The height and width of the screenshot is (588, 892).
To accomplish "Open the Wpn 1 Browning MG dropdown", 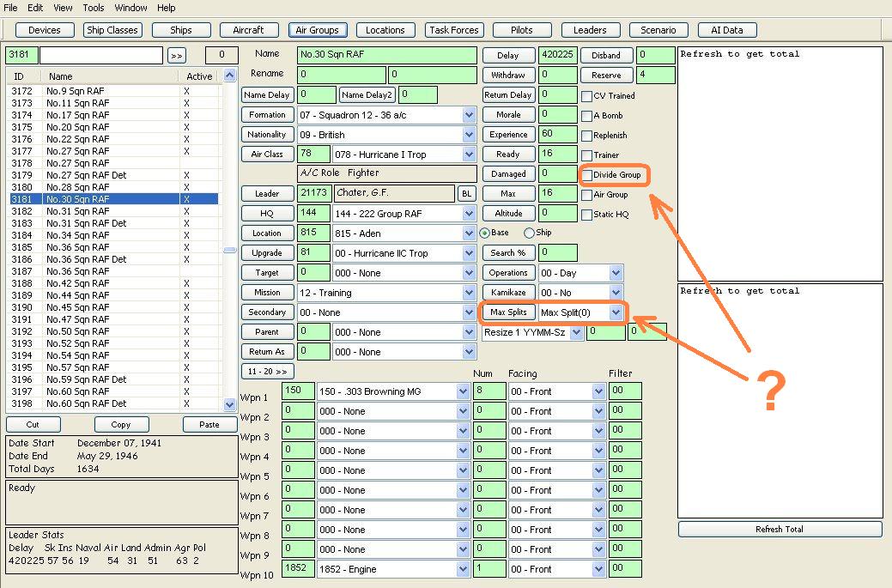I will (463, 391).
